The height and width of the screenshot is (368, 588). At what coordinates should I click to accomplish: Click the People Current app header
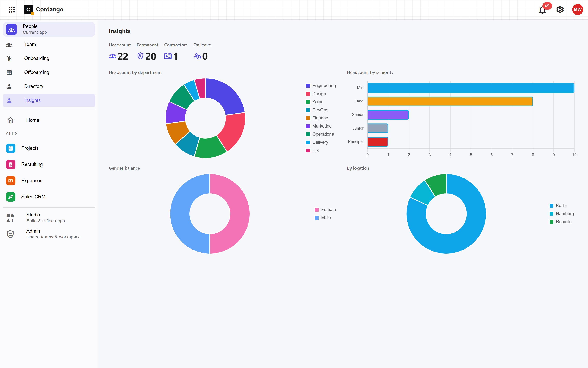pyautogui.click(x=49, y=29)
